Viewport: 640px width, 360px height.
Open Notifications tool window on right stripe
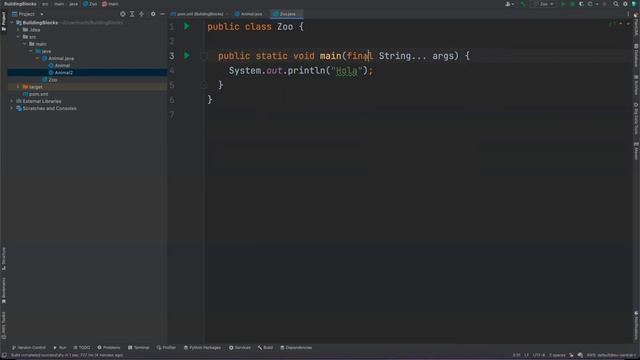(x=636, y=325)
